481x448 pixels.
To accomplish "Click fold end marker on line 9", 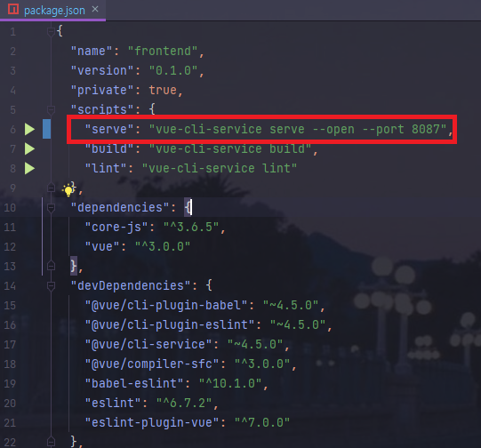I will tap(51, 188).
